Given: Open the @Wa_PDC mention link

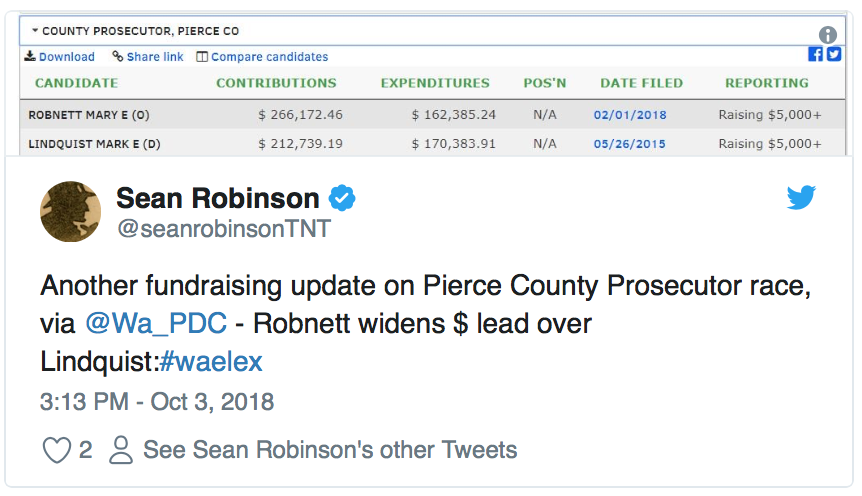Looking at the screenshot, I should pos(156,323).
